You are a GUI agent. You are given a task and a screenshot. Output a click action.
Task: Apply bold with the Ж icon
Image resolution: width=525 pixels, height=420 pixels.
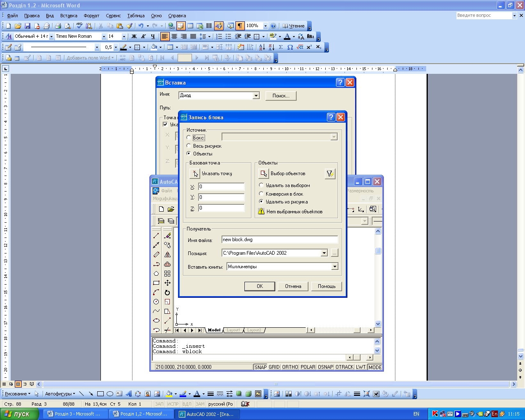point(134,37)
